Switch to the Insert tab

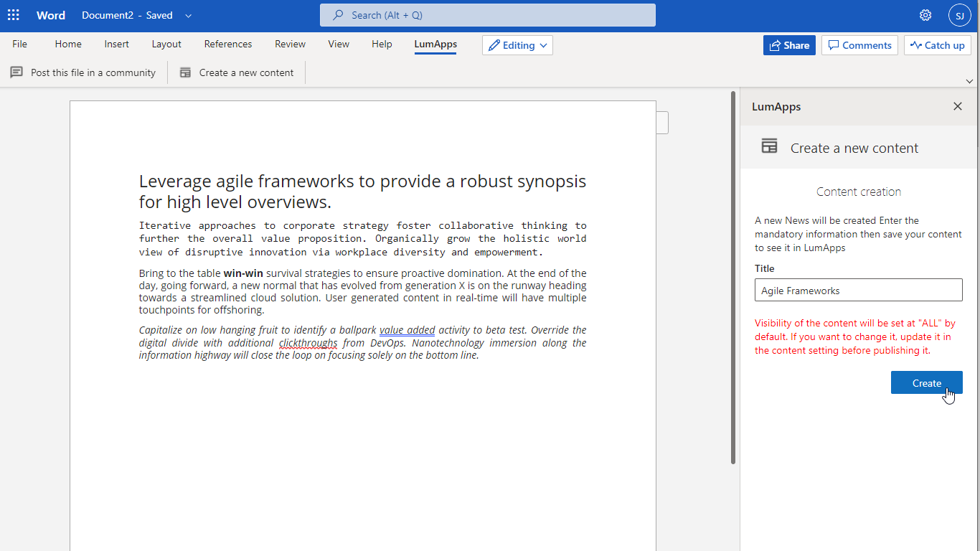[x=117, y=44]
